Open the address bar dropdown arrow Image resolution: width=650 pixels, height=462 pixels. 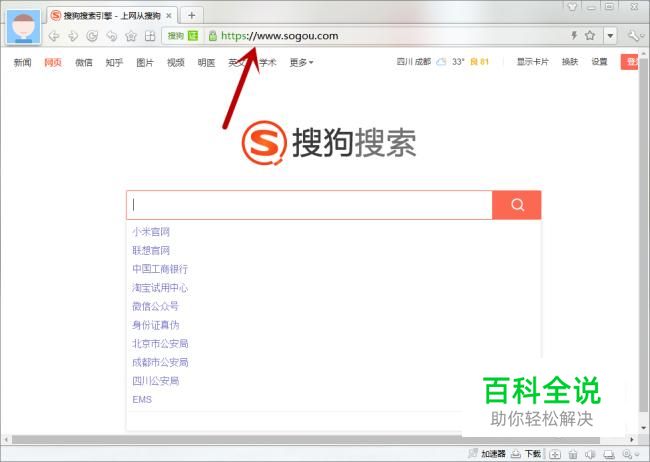coord(610,36)
